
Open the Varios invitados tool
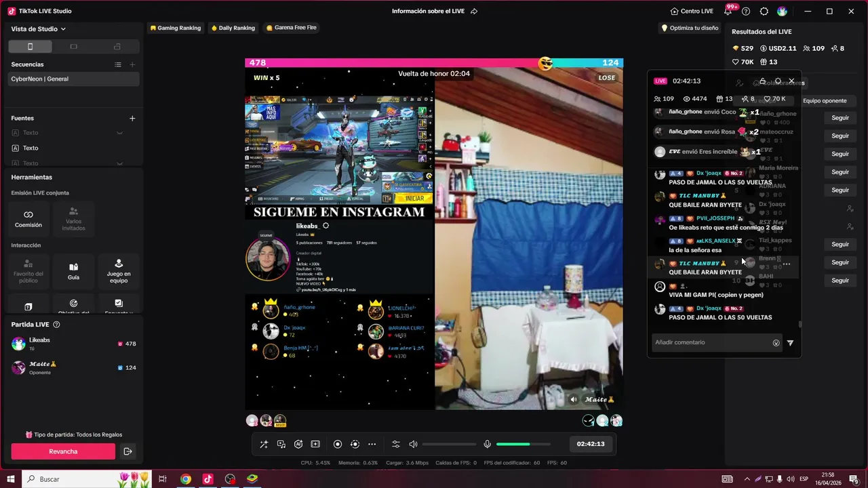pyautogui.click(x=73, y=219)
